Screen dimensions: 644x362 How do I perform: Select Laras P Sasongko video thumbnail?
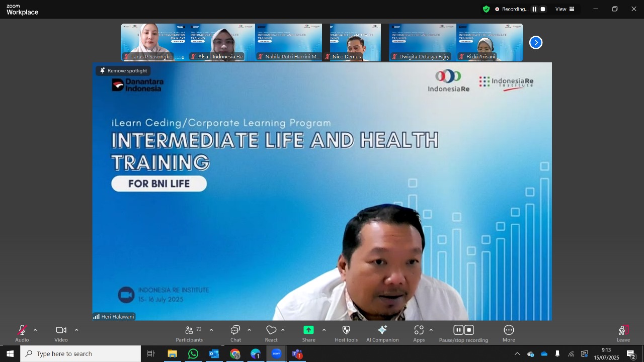(154, 43)
